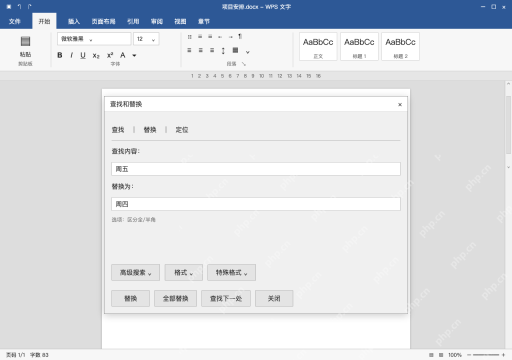Increase paragraph indent

pos(230,37)
